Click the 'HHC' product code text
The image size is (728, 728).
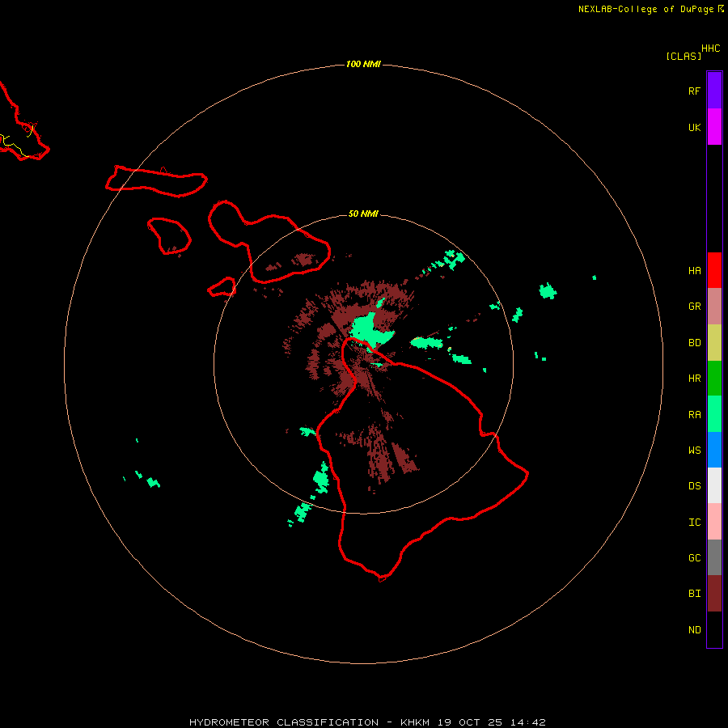pyautogui.click(x=710, y=49)
